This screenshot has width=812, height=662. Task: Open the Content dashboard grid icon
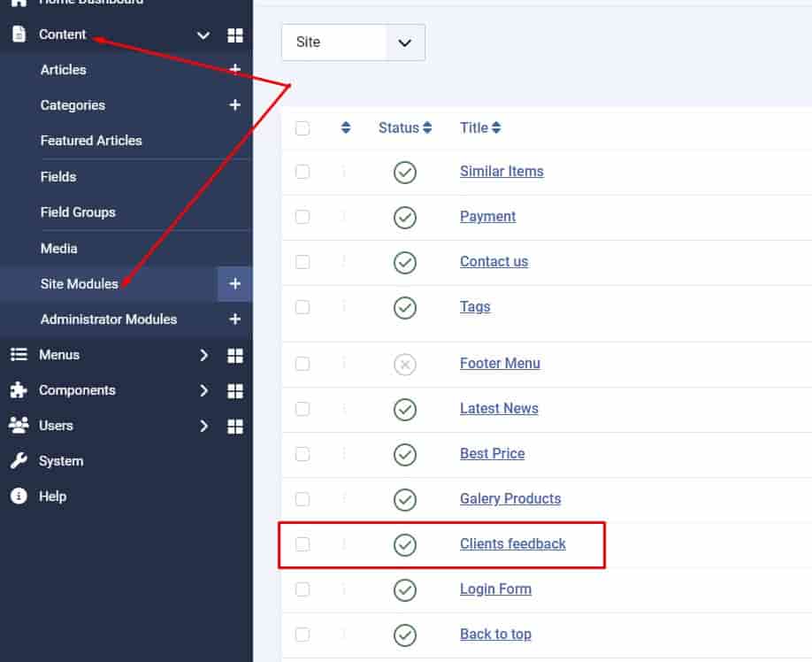[234, 35]
